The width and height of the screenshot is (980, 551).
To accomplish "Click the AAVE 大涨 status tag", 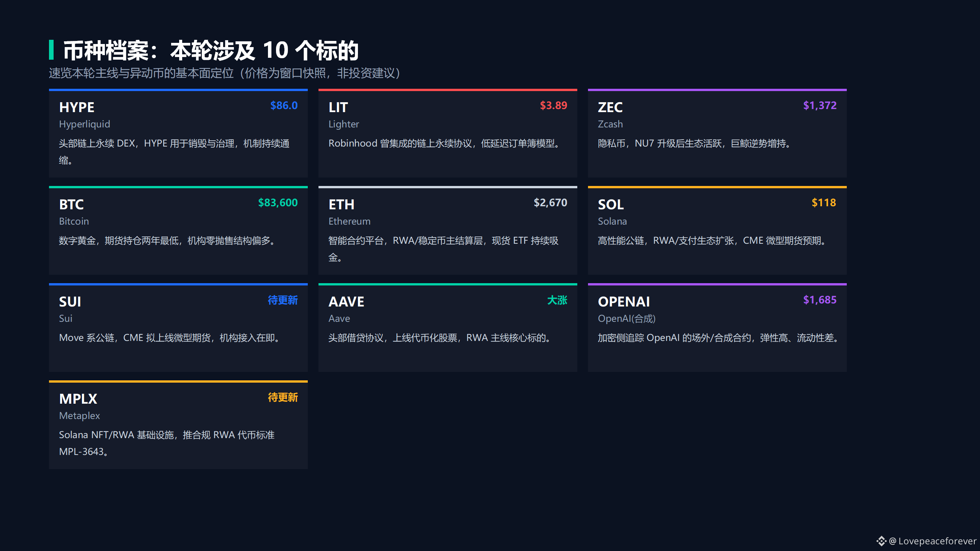I will [557, 300].
